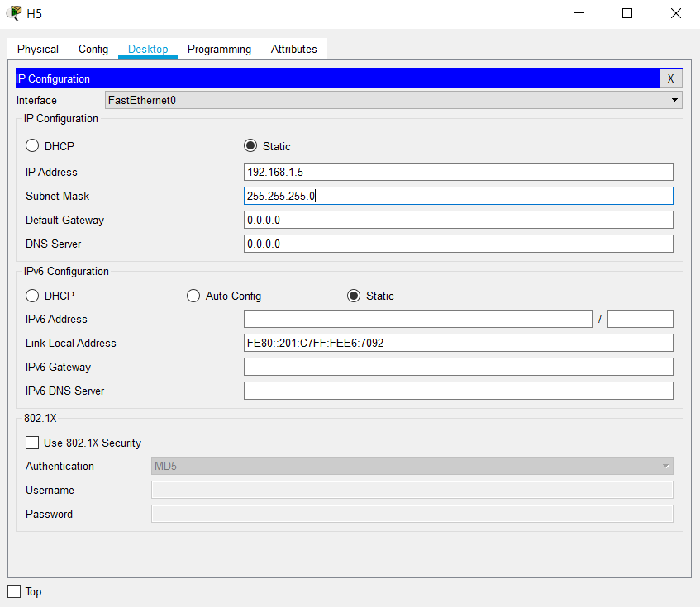700x607 pixels.
Task: Go to the Programming tab
Action: [x=219, y=49]
